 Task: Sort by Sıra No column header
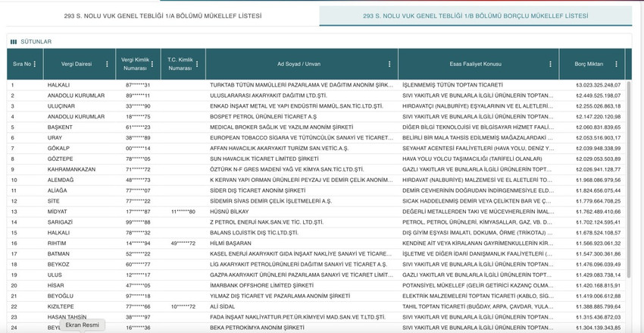coord(22,64)
